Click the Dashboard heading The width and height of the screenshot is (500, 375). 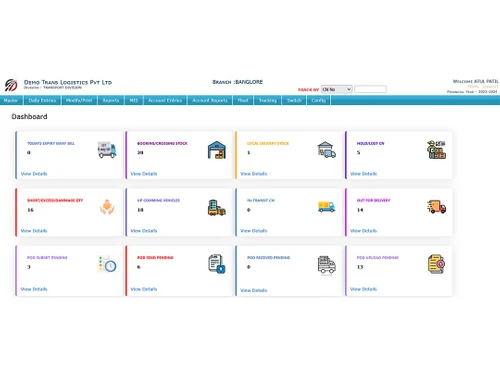pyautogui.click(x=29, y=117)
